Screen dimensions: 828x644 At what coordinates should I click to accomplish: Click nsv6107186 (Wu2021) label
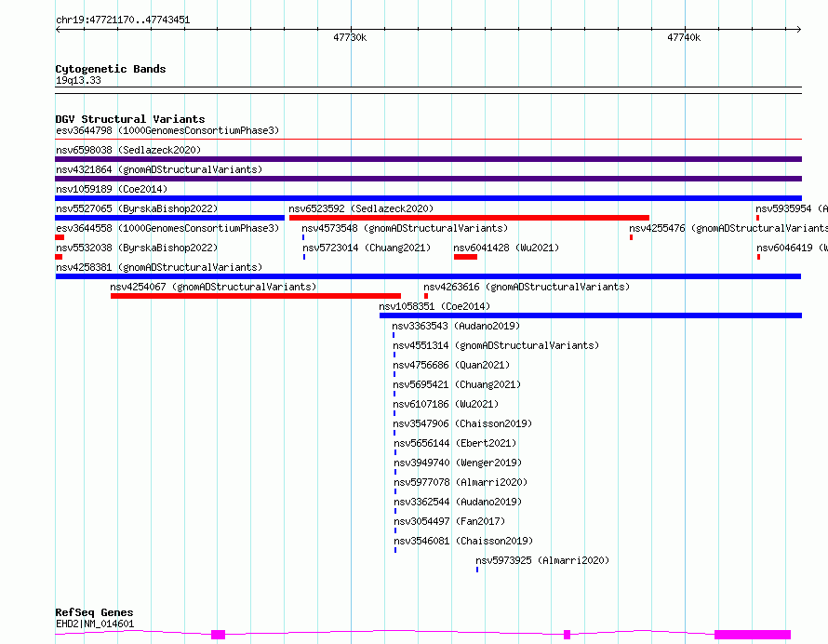coord(446,404)
